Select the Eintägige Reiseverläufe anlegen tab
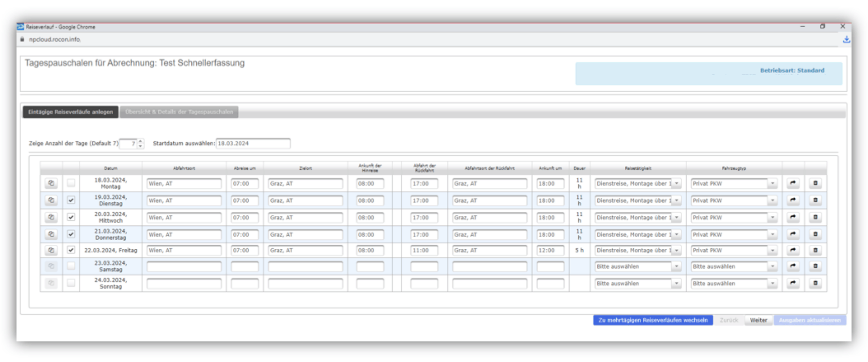The height and width of the screenshot is (362, 868). click(71, 112)
